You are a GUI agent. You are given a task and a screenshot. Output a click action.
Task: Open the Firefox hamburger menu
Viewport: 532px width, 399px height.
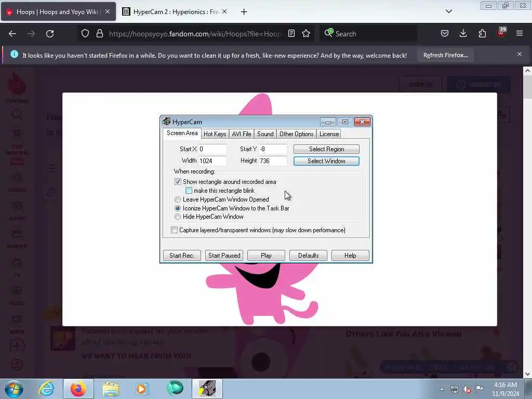[x=520, y=34]
